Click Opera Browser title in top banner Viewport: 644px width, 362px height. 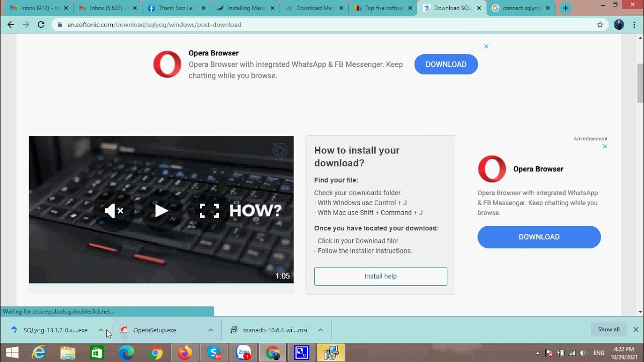[213, 53]
